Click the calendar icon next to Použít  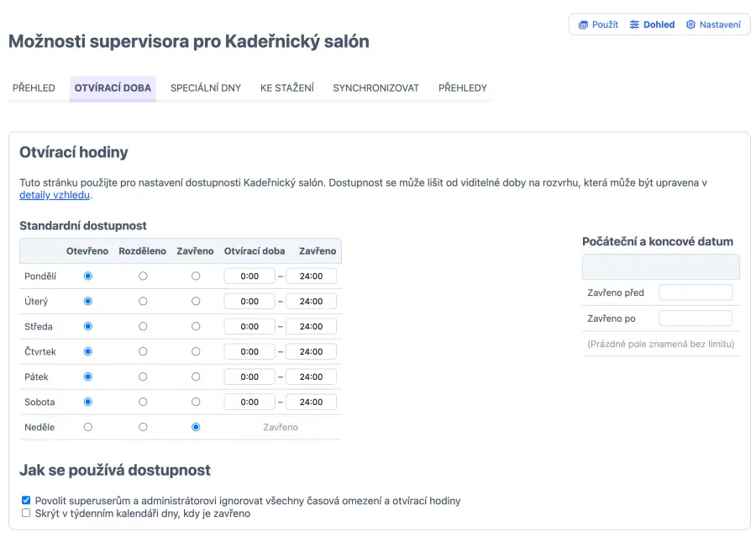pos(584,25)
